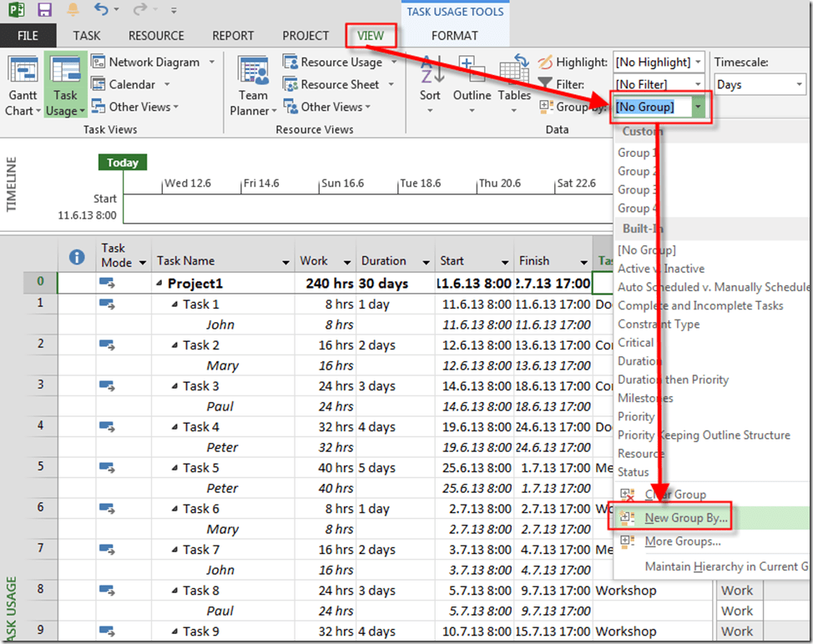Click the Save icon in quick access toolbar
Image resolution: width=813 pixels, height=644 pixels.
click(x=44, y=10)
